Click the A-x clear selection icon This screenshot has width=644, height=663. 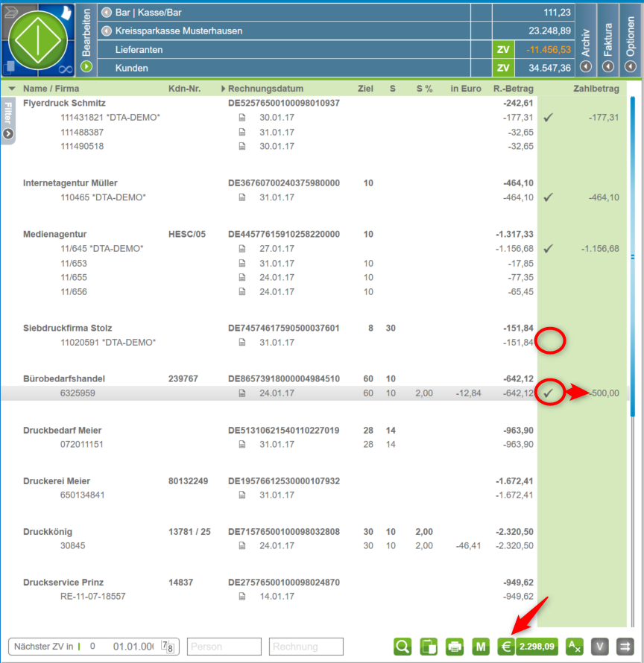pos(574,647)
